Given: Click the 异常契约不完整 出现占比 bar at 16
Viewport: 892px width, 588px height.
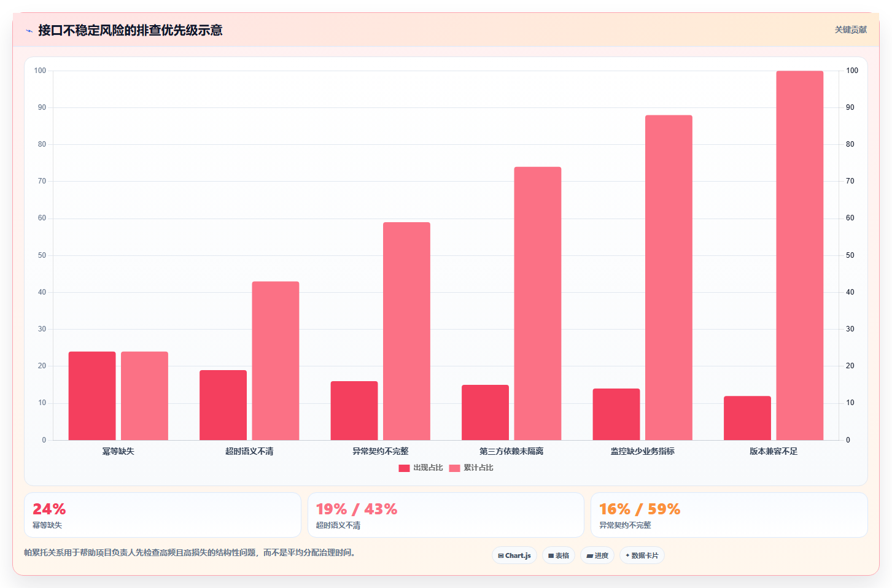Looking at the screenshot, I should (x=354, y=411).
